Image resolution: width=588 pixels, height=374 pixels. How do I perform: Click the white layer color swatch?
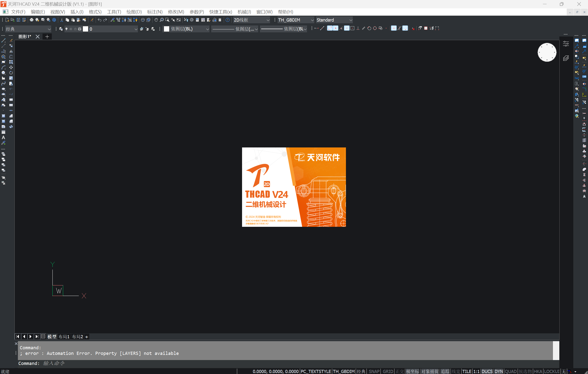pos(86,29)
